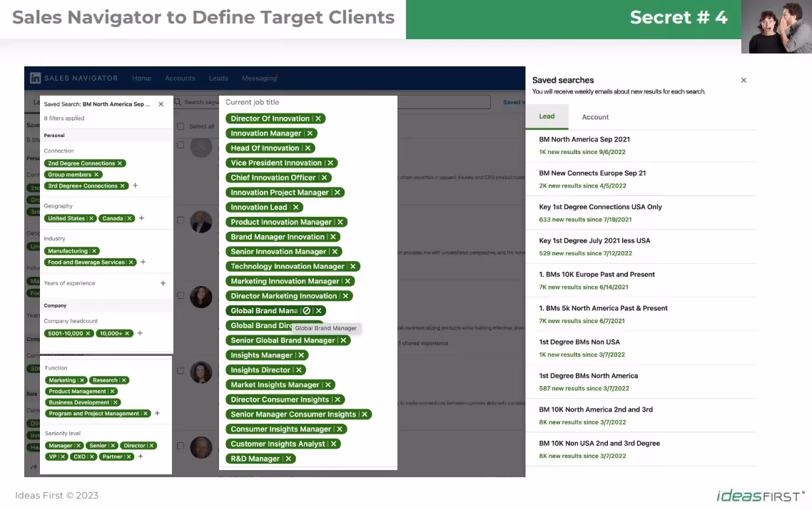Check the first lead result checkbox
Viewport: 812px width, 510px height.
coord(181,145)
